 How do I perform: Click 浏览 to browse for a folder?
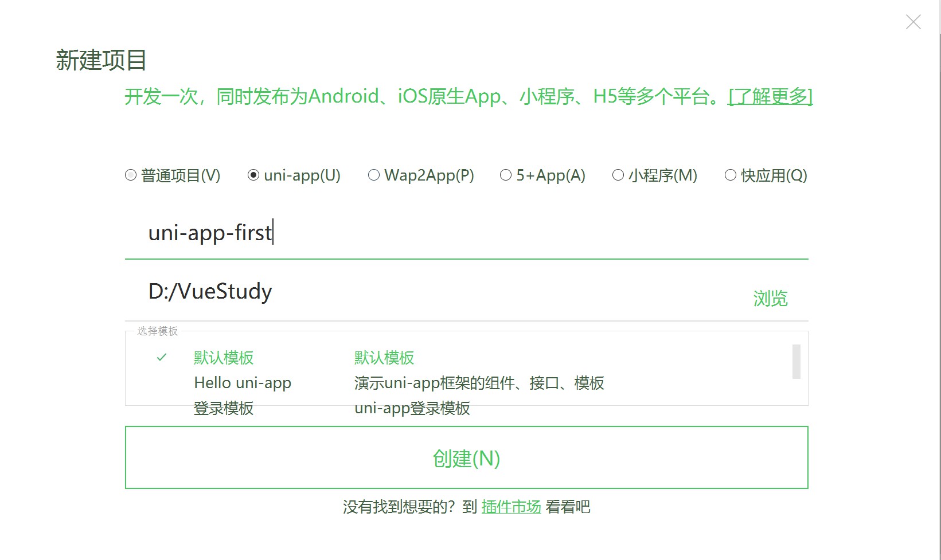[x=770, y=299]
